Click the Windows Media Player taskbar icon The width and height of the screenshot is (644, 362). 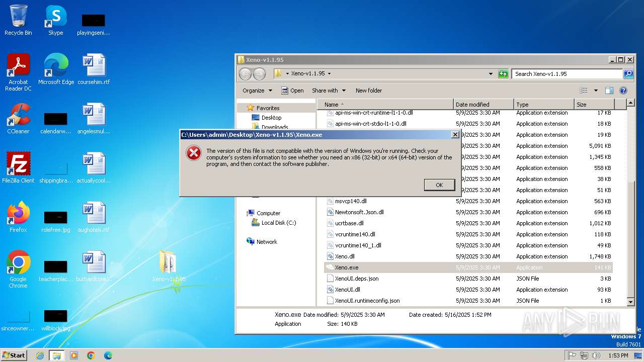pos(74,355)
